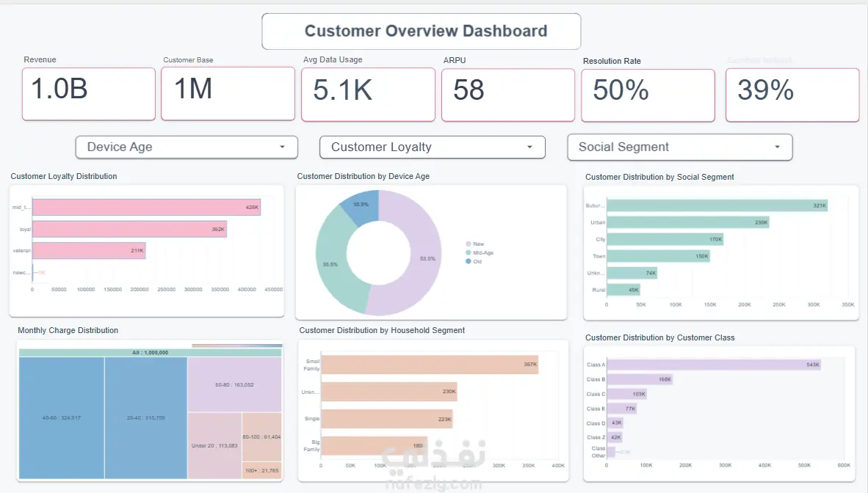This screenshot has height=493, width=868.
Task: Click the Class A bar 543K
Action: (714, 365)
